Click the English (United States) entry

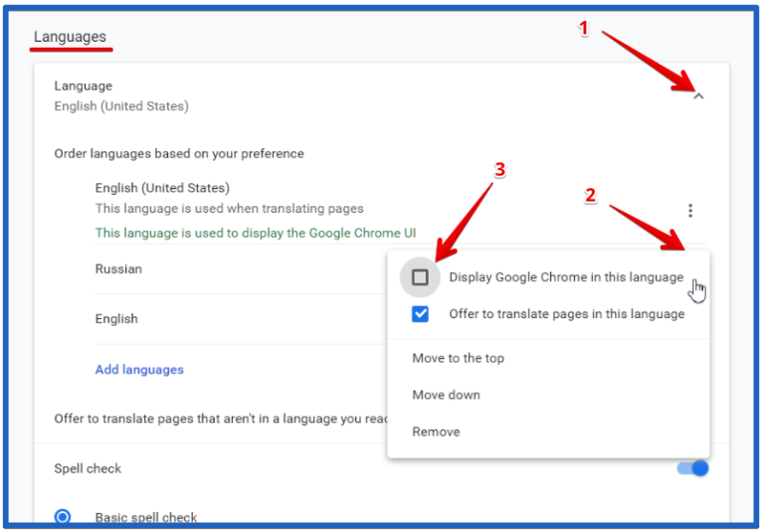162,188
